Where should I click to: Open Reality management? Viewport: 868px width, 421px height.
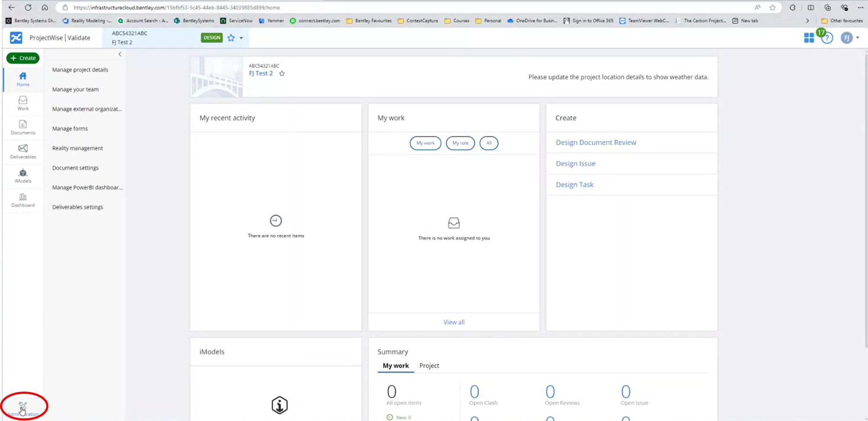click(77, 148)
